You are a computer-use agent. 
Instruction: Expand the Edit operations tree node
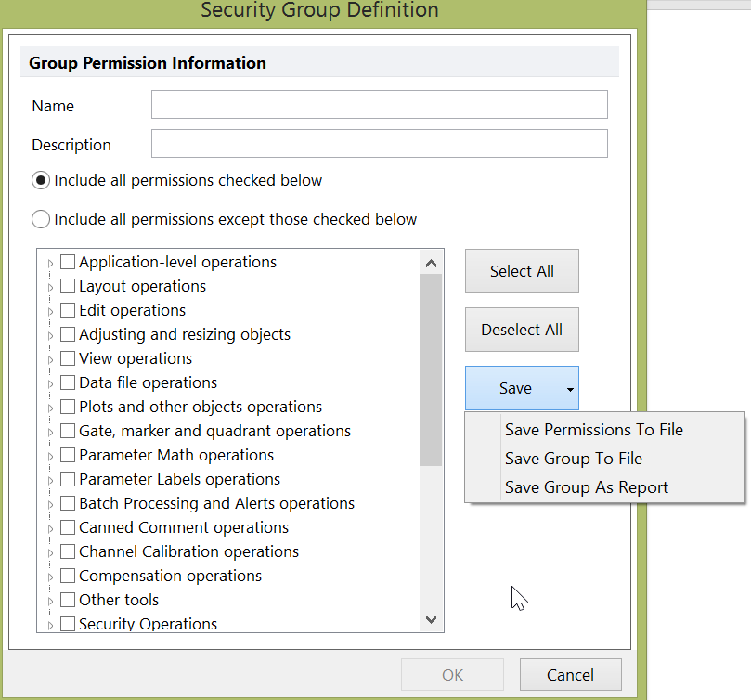(50, 311)
